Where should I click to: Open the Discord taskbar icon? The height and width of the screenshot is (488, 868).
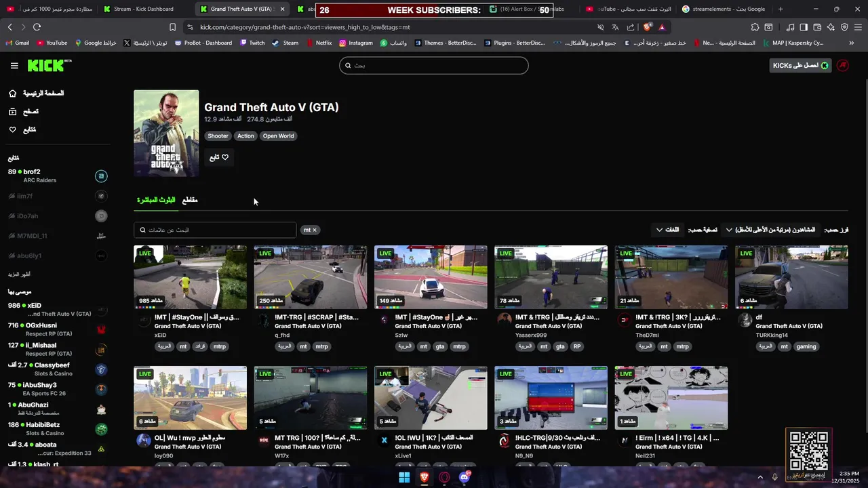[465, 477]
